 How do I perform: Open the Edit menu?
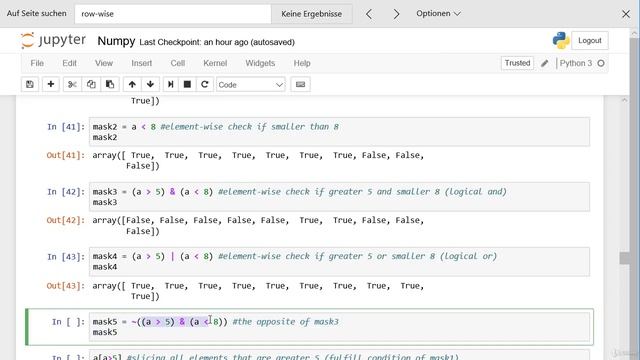(69, 63)
